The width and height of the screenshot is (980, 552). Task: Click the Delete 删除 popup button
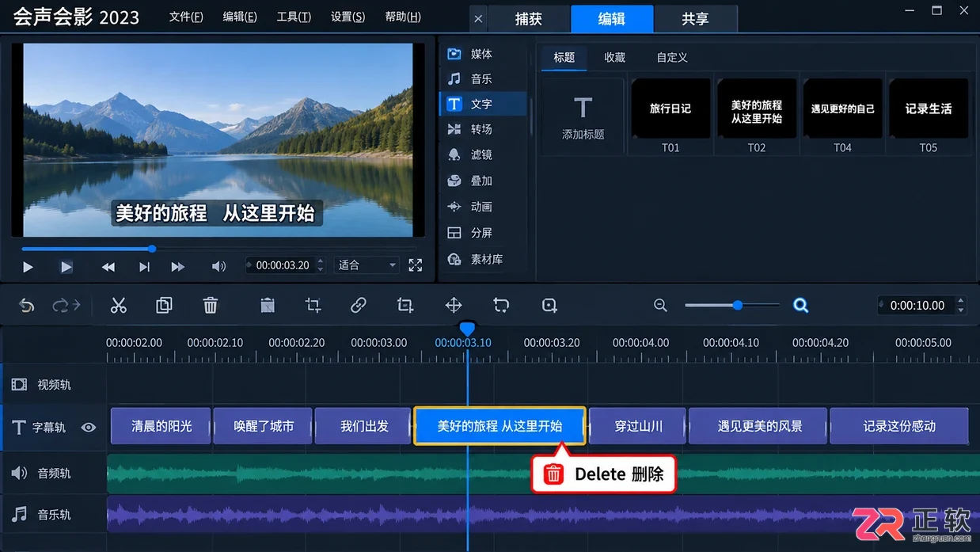click(603, 474)
